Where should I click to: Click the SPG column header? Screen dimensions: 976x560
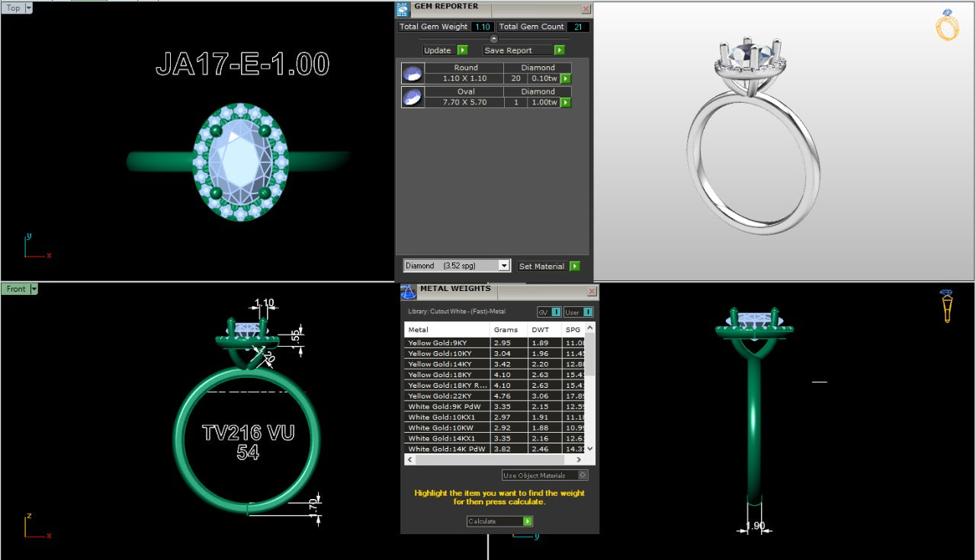(x=574, y=330)
